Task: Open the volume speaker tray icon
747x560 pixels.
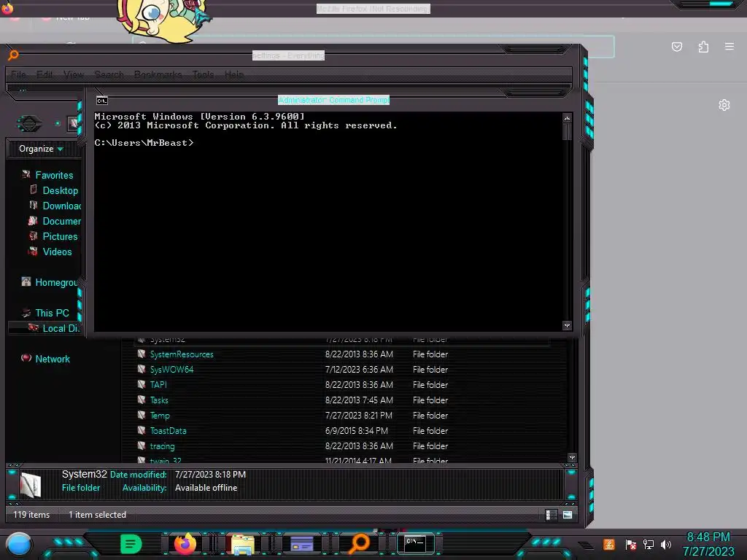Action: click(666, 544)
